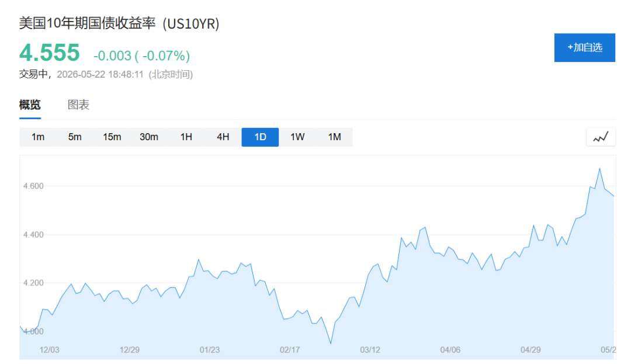Click the 12/29 date label on chart
The image size is (631, 364).
tap(130, 350)
